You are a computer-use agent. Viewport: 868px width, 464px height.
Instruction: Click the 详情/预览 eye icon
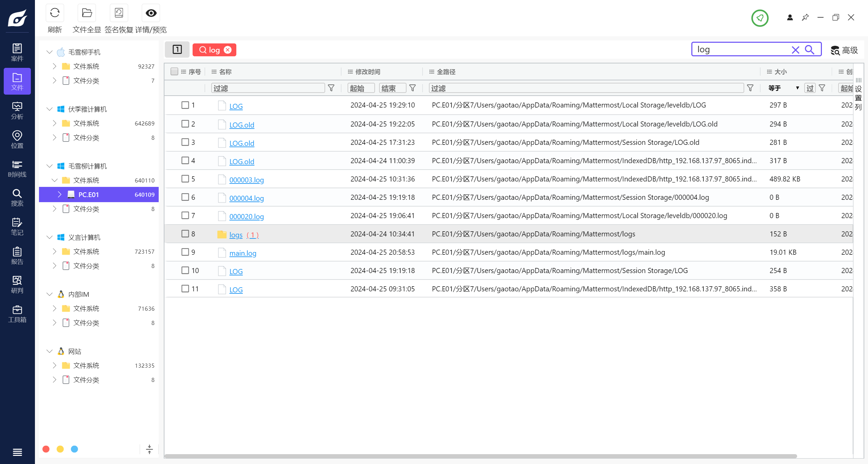[x=151, y=13]
